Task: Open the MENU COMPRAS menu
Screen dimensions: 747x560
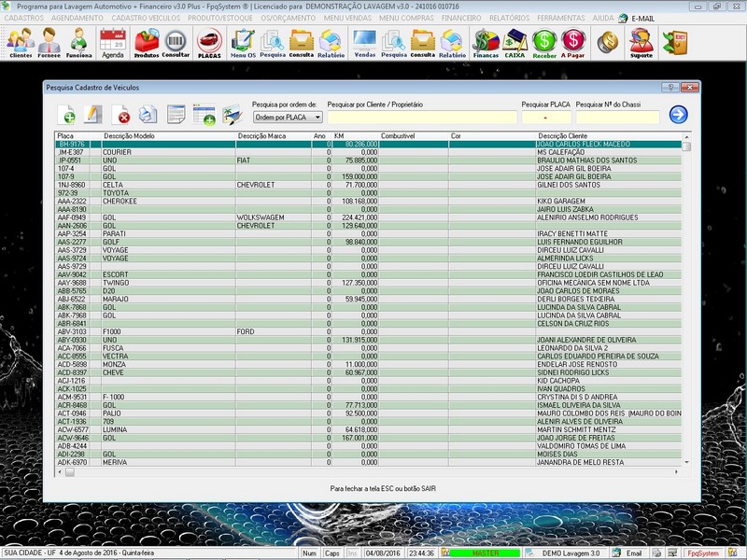Action: tap(406, 18)
